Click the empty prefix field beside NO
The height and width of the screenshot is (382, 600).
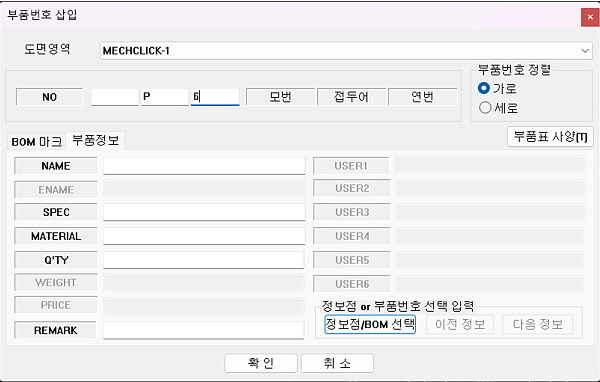pos(115,97)
